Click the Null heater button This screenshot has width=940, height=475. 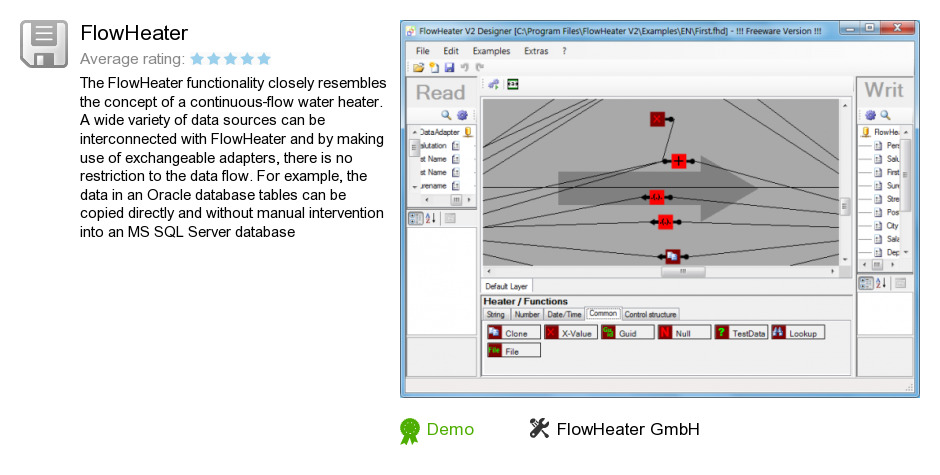(684, 333)
